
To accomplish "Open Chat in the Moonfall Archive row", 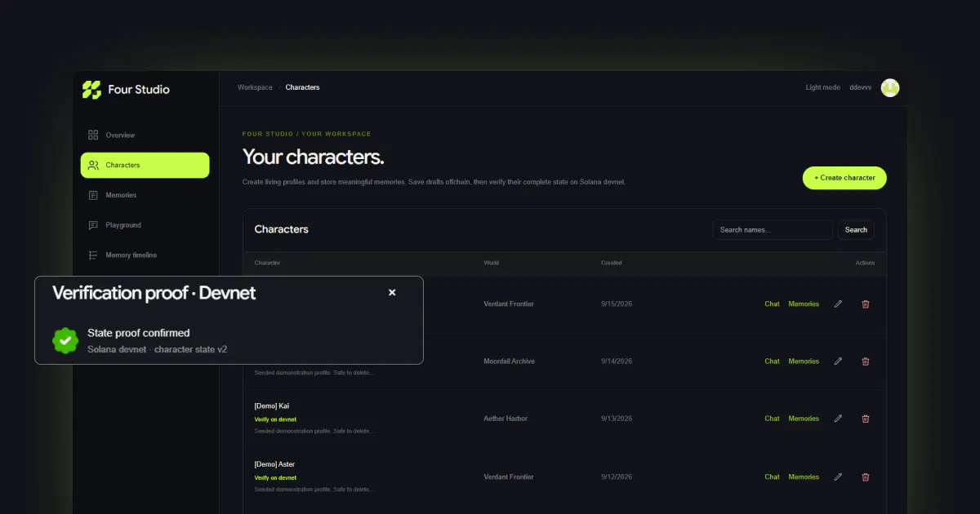I will point(772,361).
